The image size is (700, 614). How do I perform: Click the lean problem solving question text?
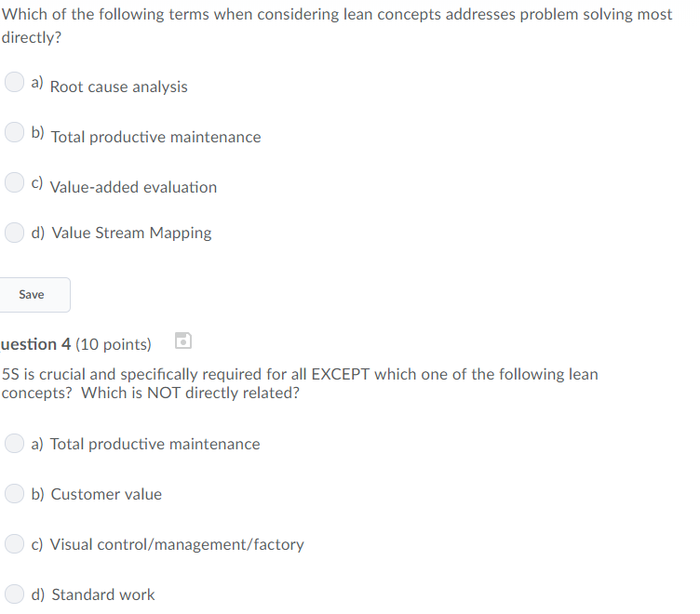[337, 26]
